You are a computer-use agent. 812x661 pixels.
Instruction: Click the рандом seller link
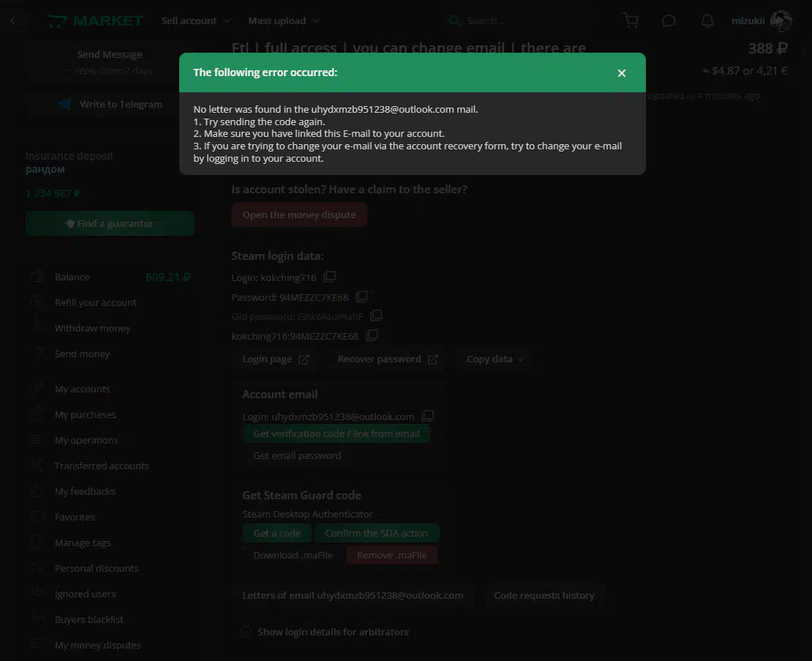point(45,169)
